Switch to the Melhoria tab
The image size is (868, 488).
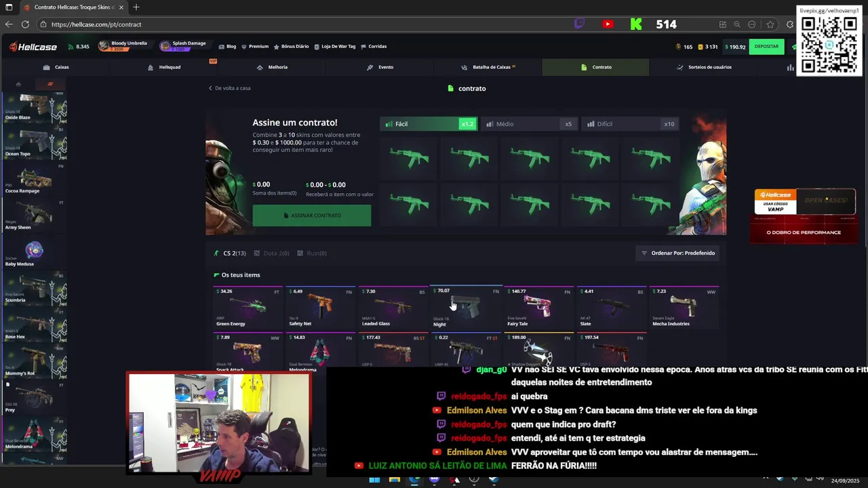coord(271,67)
